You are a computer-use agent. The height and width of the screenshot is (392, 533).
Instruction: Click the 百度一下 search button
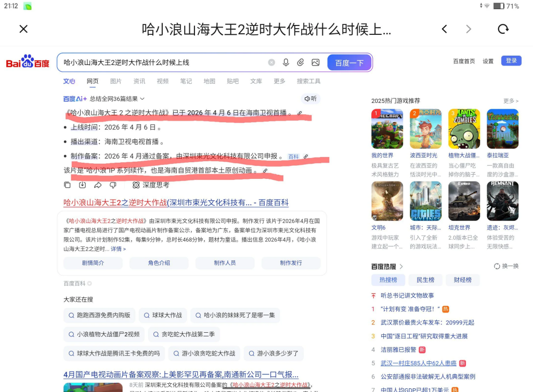click(x=349, y=62)
